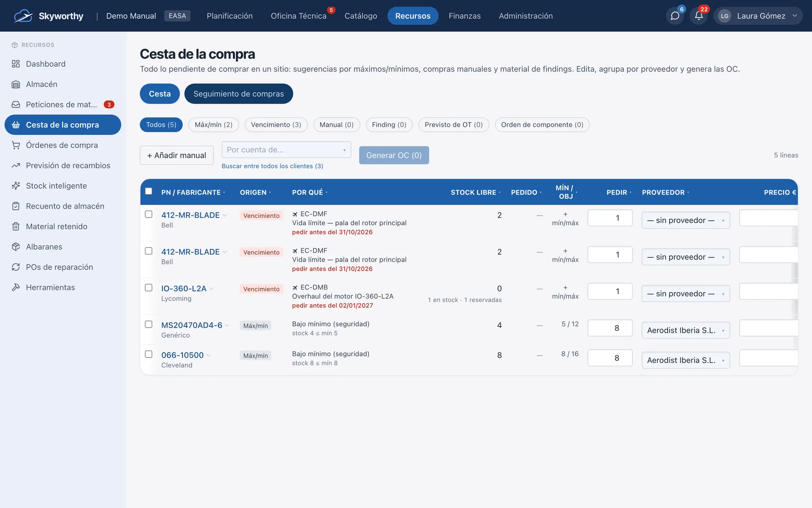Viewport: 812px width, 508px height.
Task: Open supplier dropdown for first 412-MR-BLADE row
Action: [x=686, y=220]
